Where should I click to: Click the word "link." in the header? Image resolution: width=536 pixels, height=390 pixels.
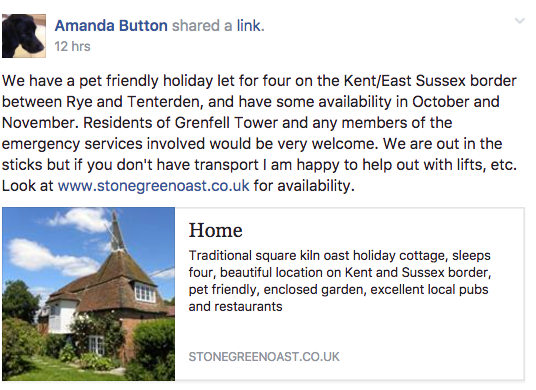pos(251,26)
